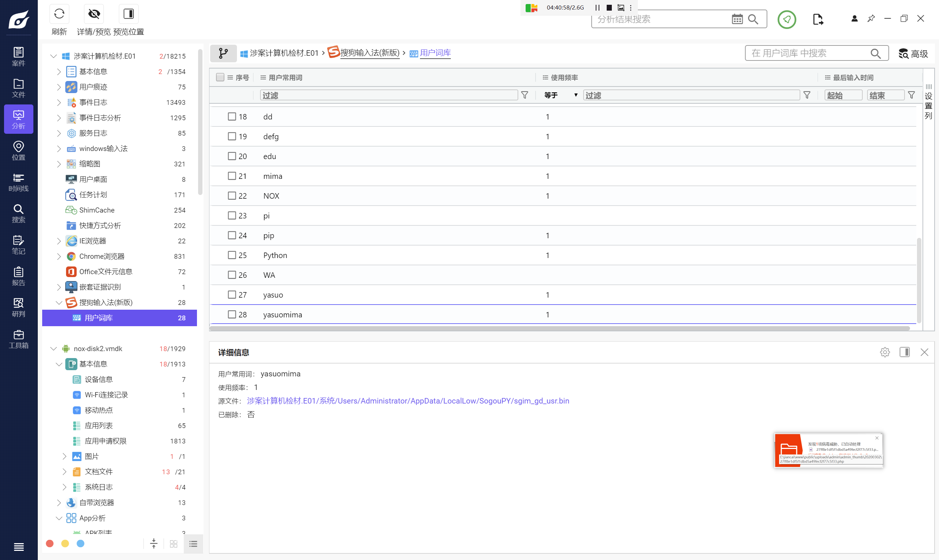
Task: Open the 等于 comparison dropdown
Action: (x=561, y=95)
